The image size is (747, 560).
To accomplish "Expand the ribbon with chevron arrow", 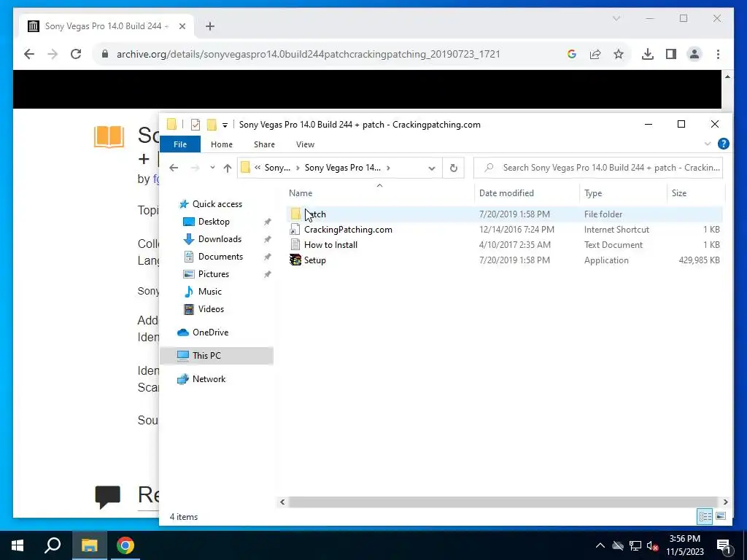I will point(708,144).
